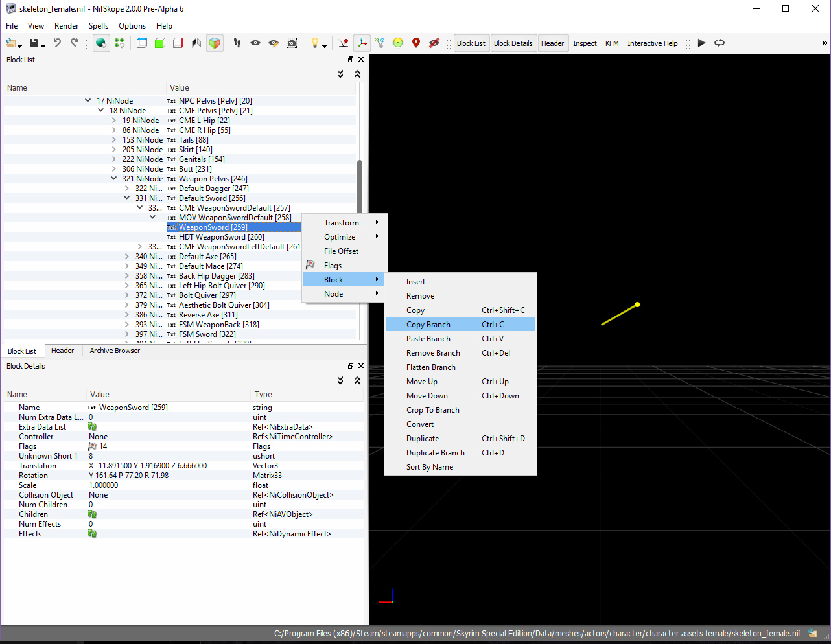Collapse all Block List rows with double up arrows
Image resolution: width=831 pixels, height=644 pixels.
pos(357,75)
